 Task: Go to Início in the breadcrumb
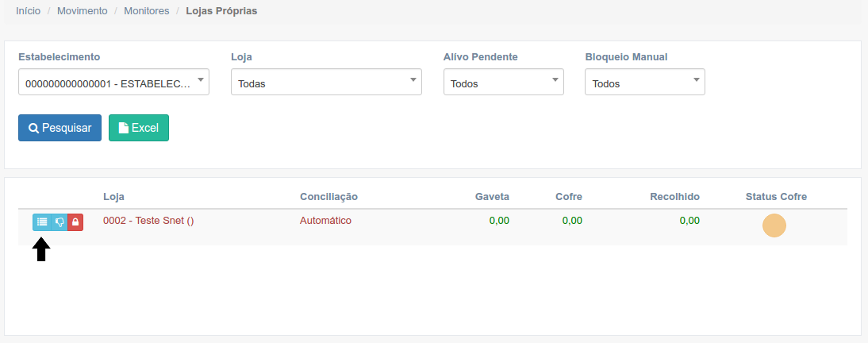(29, 11)
